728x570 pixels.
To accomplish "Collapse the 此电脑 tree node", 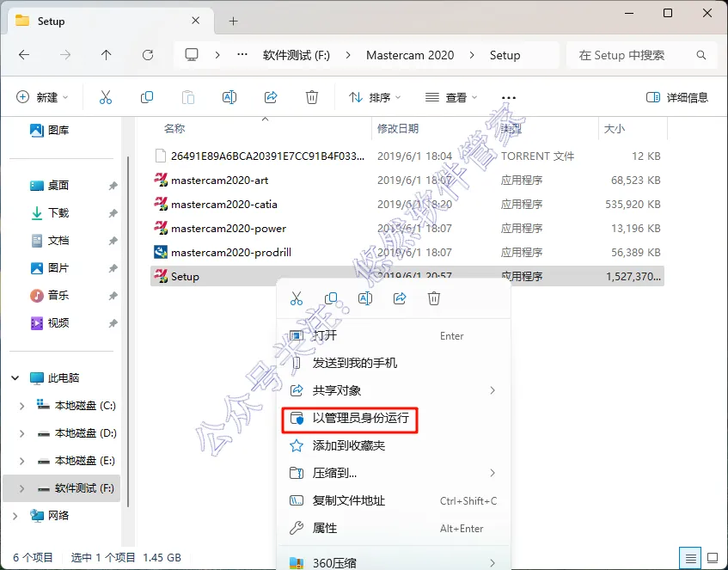I will pyautogui.click(x=15, y=378).
